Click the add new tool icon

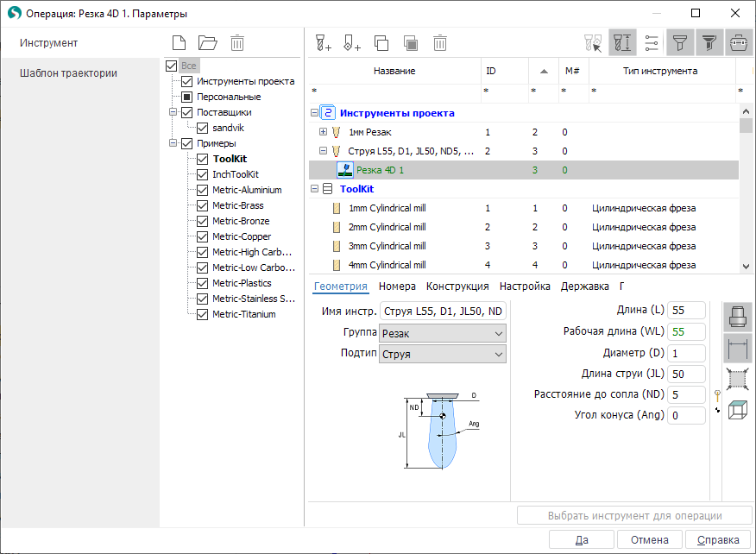point(324,42)
